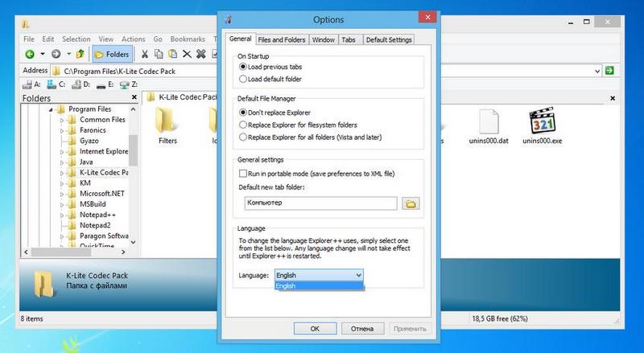
Task: Open drive D: from the drives bar
Action: pos(81,84)
